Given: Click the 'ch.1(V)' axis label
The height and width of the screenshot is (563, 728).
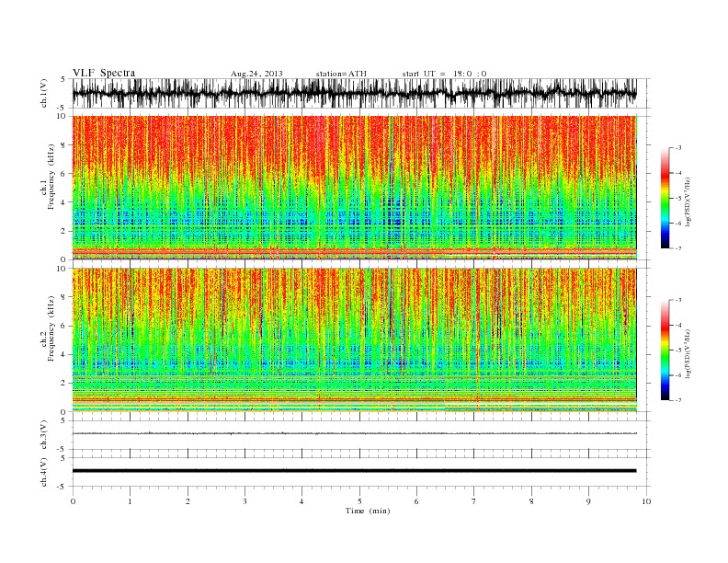Looking at the screenshot, I should pyautogui.click(x=44, y=93).
